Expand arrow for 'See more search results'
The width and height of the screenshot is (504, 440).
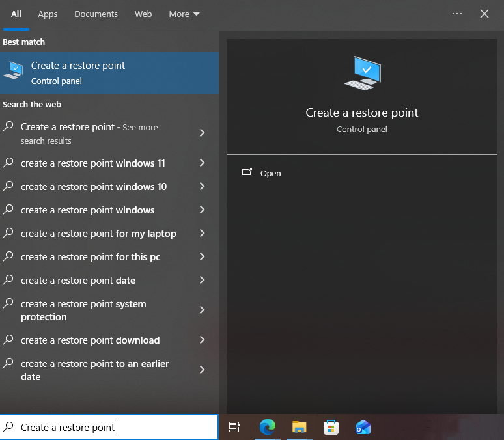[x=202, y=133]
